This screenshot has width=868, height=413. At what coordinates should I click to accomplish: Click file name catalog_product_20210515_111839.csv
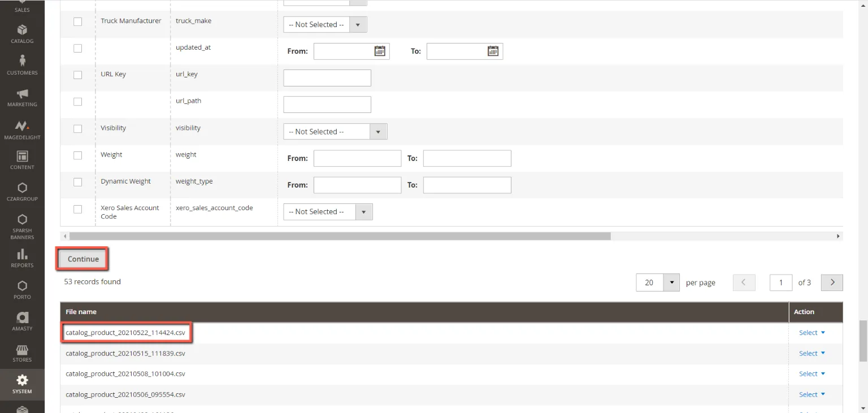(x=125, y=353)
